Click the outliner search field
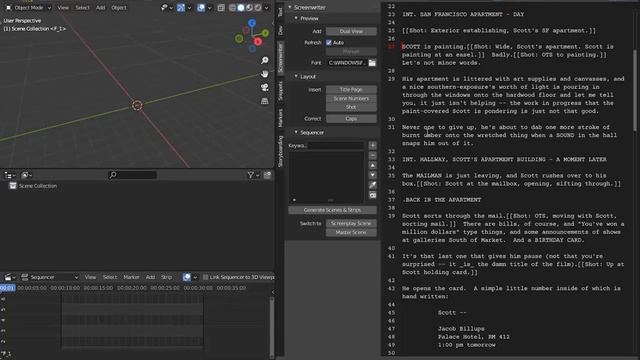 [132, 175]
